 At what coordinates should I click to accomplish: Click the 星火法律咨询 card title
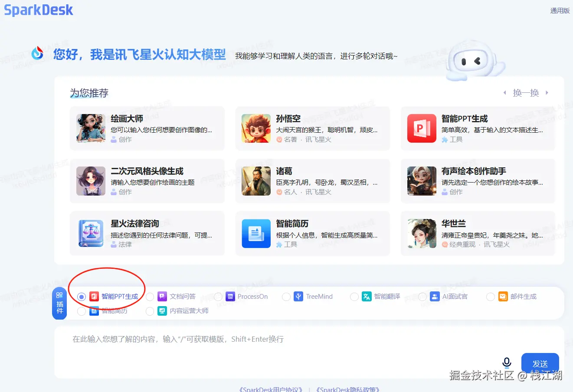click(x=135, y=224)
